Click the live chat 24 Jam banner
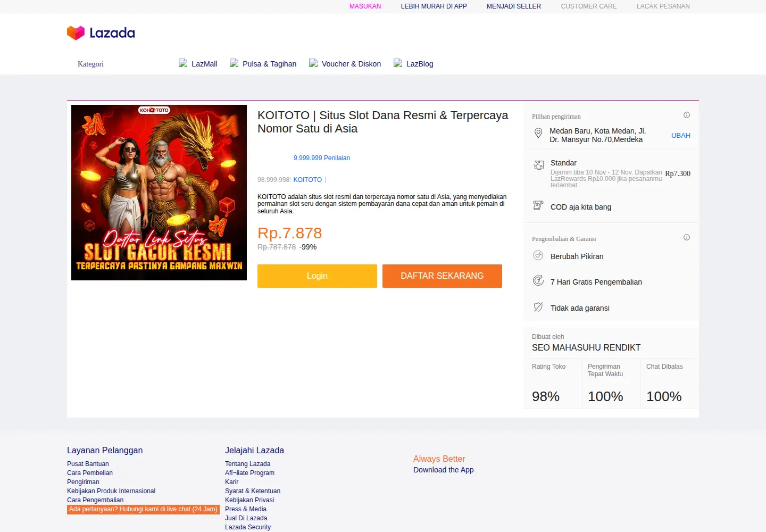766x532 pixels. pyautogui.click(x=143, y=510)
